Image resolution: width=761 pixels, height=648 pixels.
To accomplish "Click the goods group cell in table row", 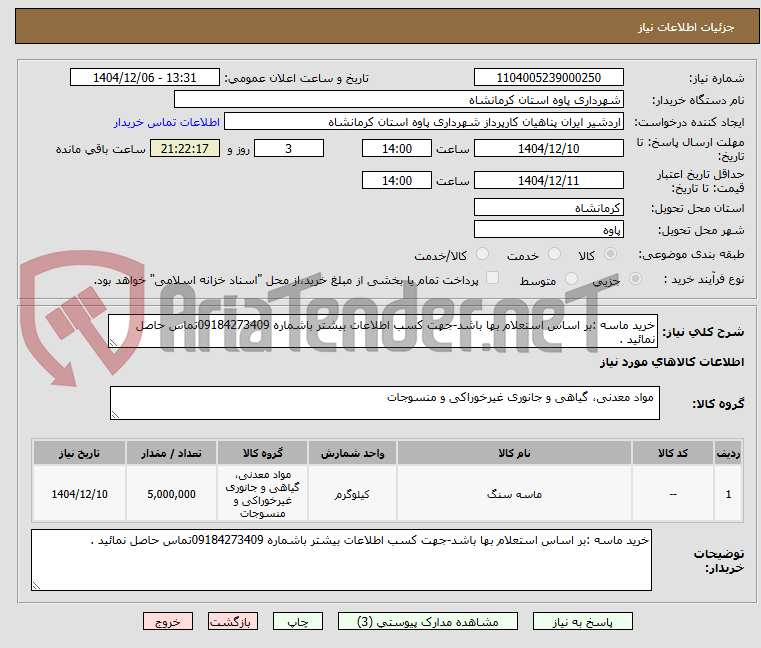I will [x=262, y=494].
